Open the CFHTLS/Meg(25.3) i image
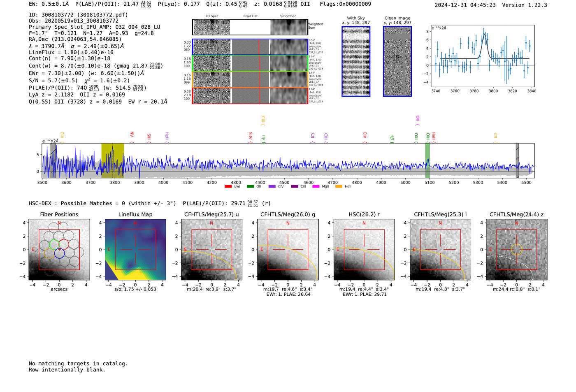 [440, 250]
